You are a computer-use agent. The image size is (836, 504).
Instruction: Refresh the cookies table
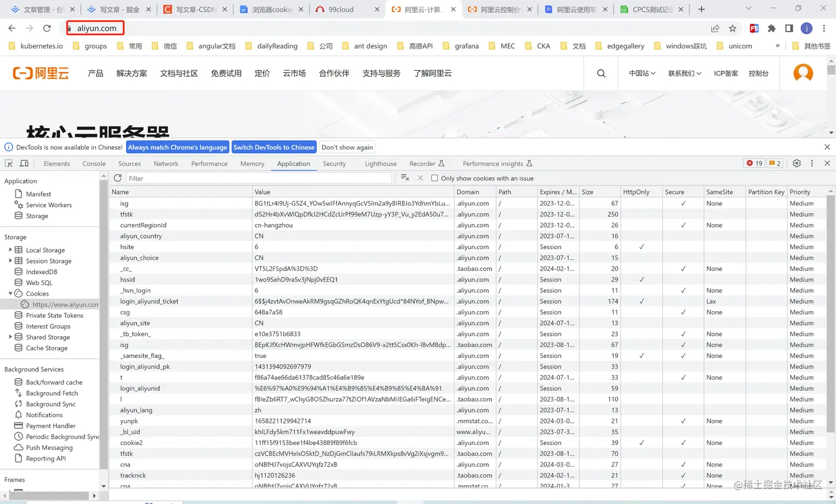[118, 178]
